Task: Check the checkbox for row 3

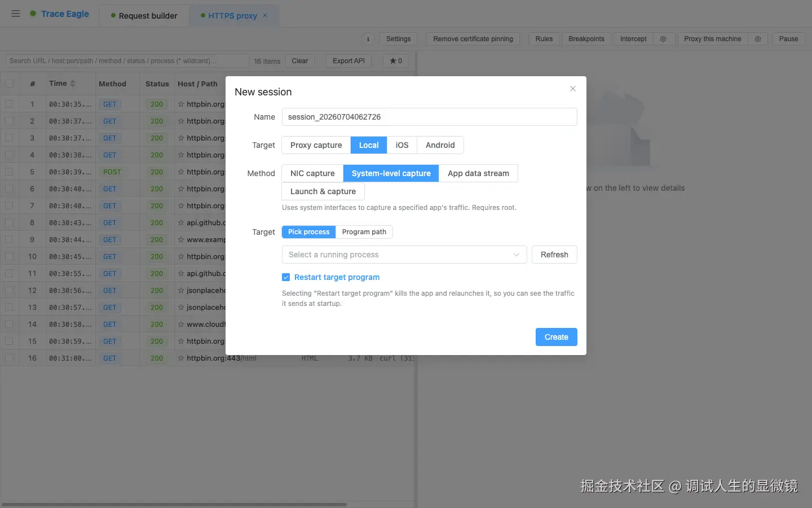Action: coord(10,138)
